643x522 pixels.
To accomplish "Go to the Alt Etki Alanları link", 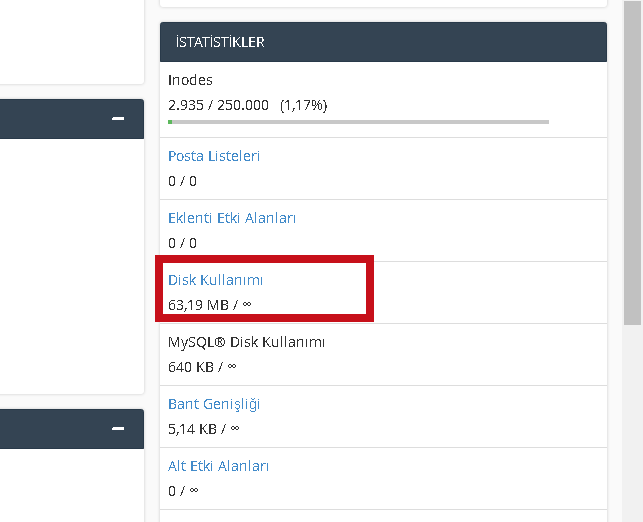I will tap(218, 466).
